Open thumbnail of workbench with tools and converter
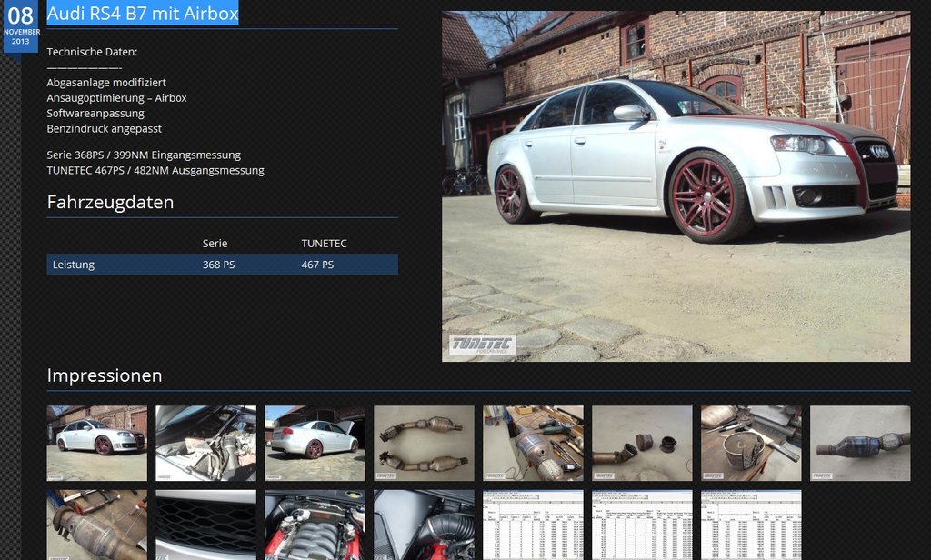The height and width of the screenshot is (560, 931). point(533,443)
